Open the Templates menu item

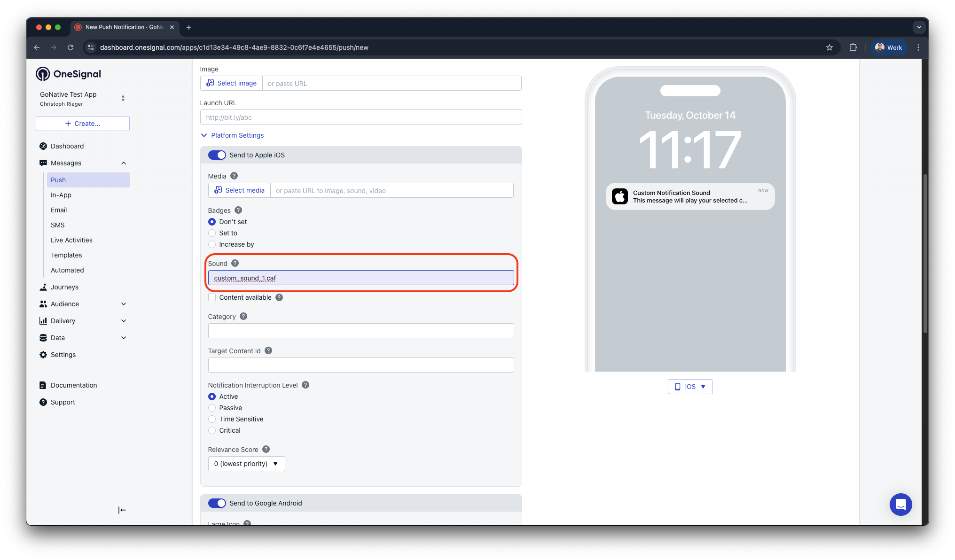[66, 255]
